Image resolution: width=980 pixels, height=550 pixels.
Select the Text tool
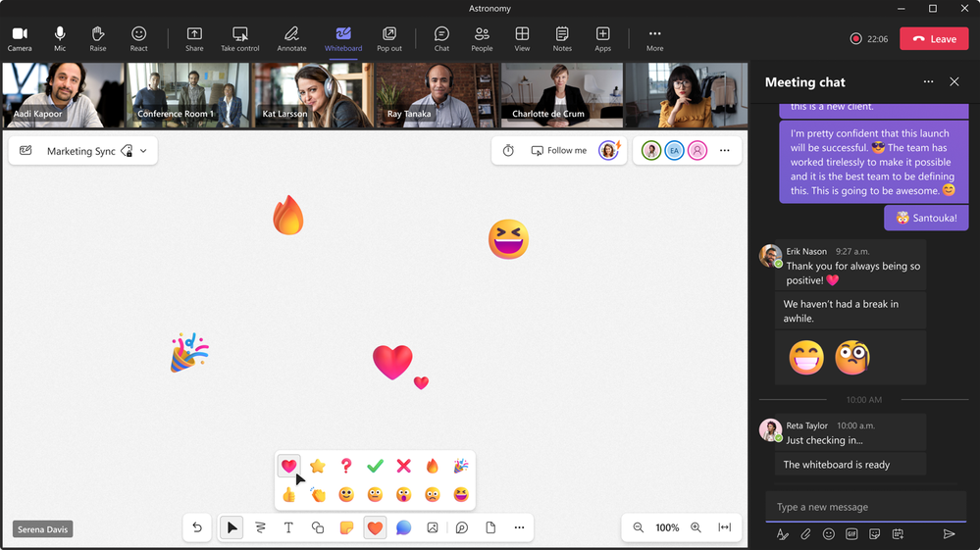coord(288,527)
